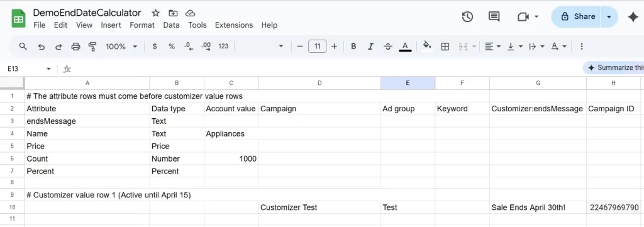This screenshot has width=644, height=227.
Task: Select column A header
Action: tap(87, 83)
